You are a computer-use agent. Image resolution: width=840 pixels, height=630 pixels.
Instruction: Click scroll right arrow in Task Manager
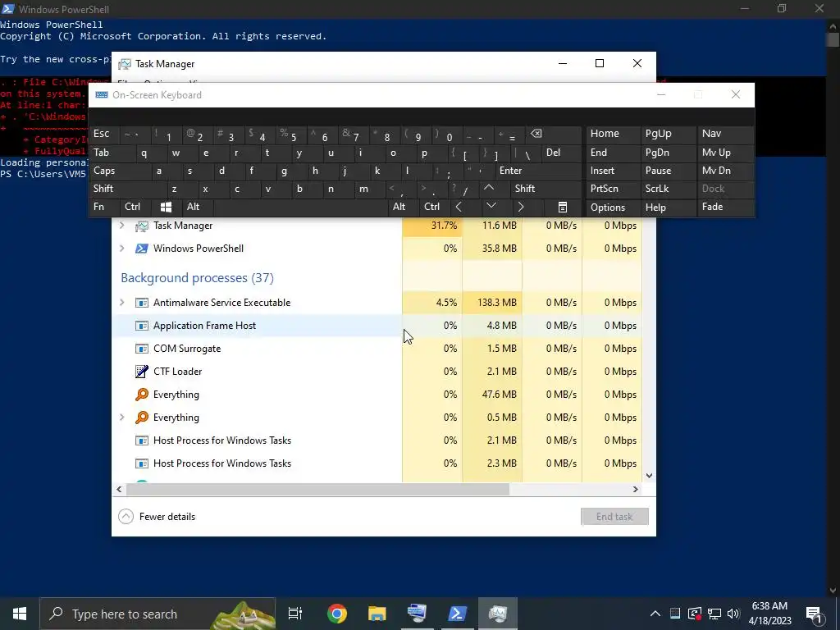click(636, 489)
